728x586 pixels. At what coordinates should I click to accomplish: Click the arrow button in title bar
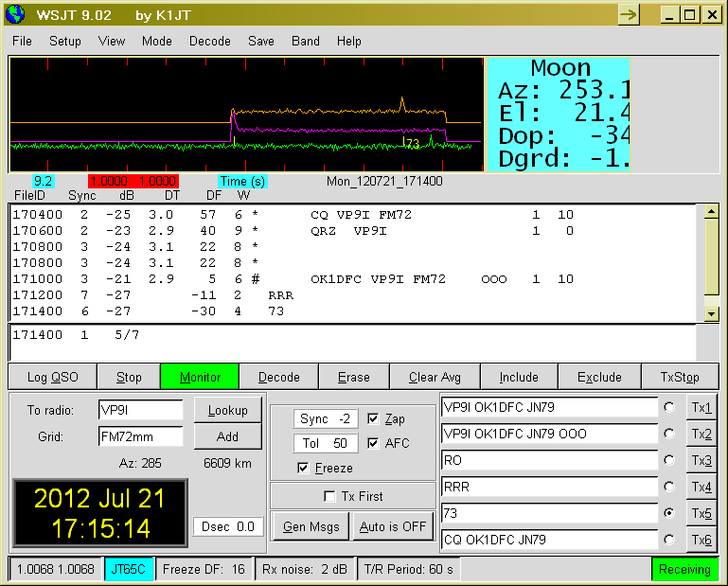(630, 14)
